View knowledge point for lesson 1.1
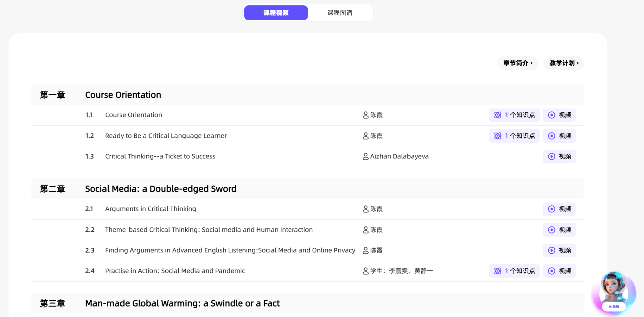This screenshot has width=644, height=317. coord(514,115)
